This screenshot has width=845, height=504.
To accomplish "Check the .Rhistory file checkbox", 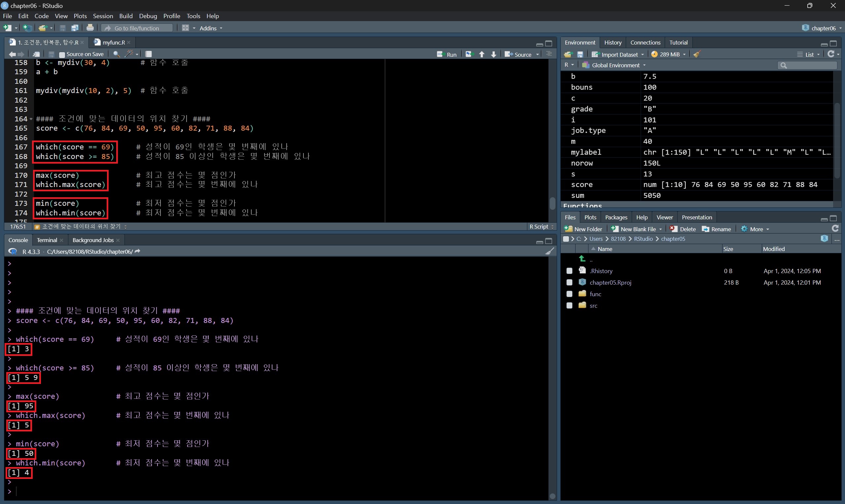I will 569,271.
